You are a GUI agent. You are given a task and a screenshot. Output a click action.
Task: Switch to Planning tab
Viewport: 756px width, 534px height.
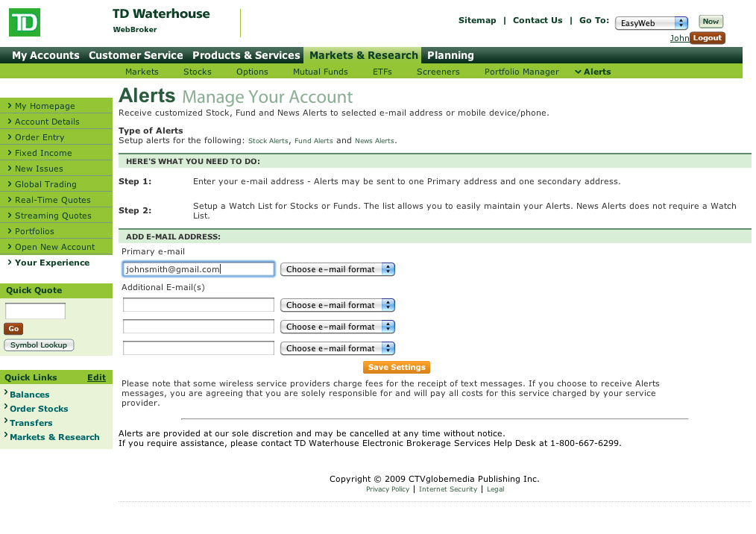(x=450, y=55)
